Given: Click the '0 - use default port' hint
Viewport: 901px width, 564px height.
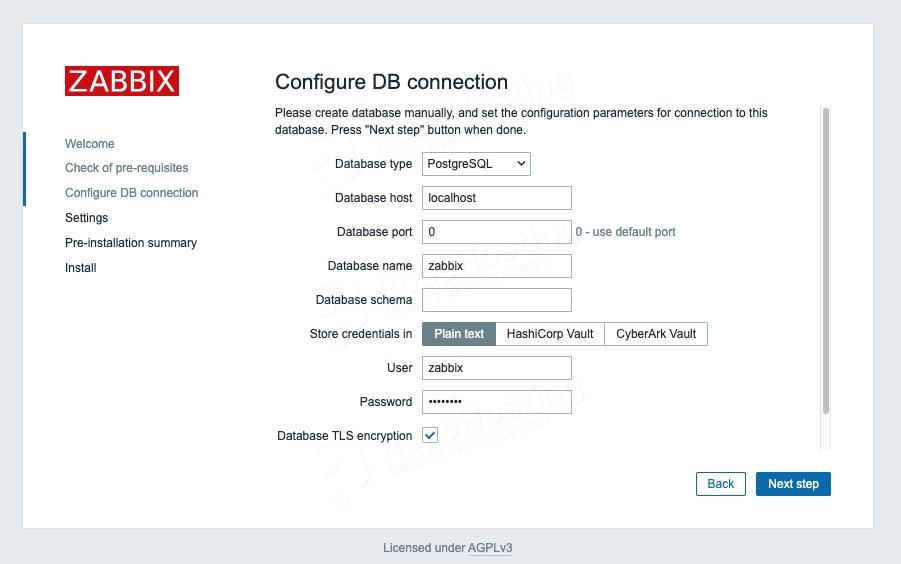Looking at the screenshot, I should tap(625, 232).
